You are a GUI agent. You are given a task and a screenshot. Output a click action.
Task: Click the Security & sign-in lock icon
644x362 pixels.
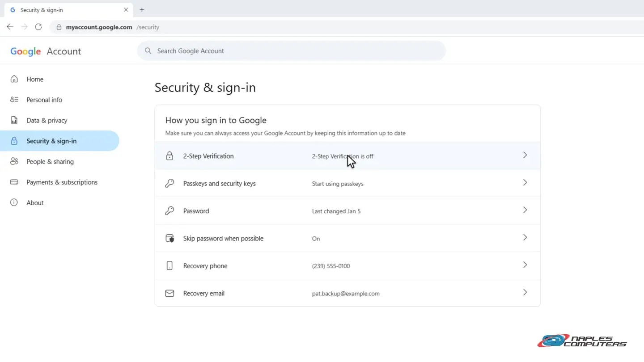pyautogui.click(x=14, y=141)
